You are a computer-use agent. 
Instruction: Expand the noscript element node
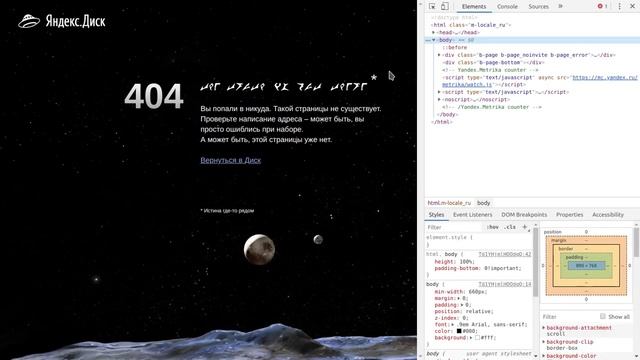(439, 99)
